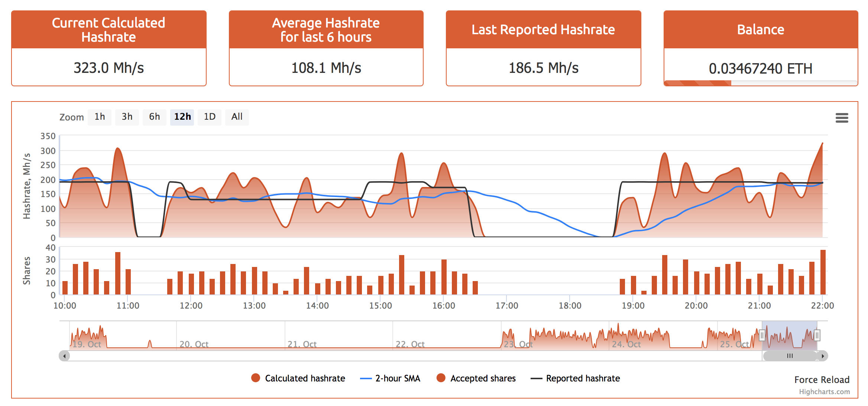Click the Calculated hashrate legend marker
868x406 pixels.
coord(256,378)
